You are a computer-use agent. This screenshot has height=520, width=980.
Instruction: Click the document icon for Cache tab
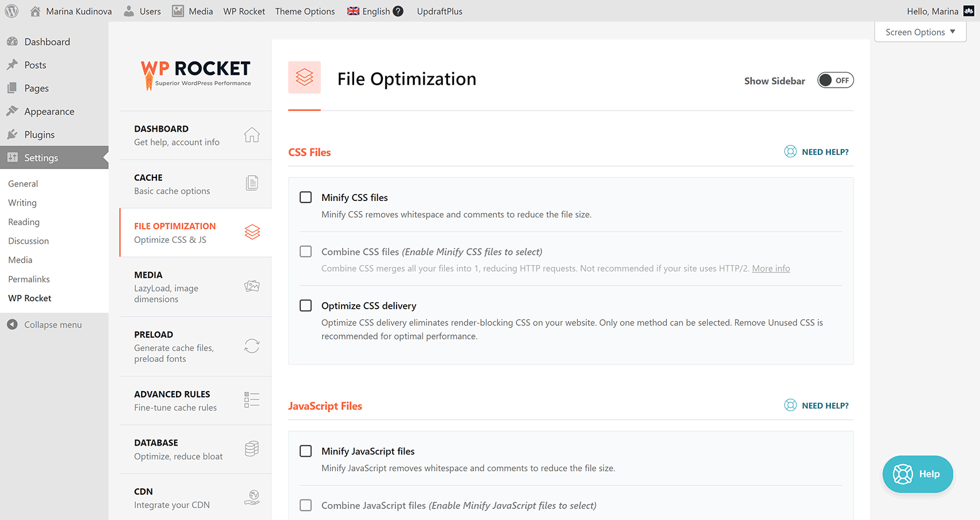(252, 183)
